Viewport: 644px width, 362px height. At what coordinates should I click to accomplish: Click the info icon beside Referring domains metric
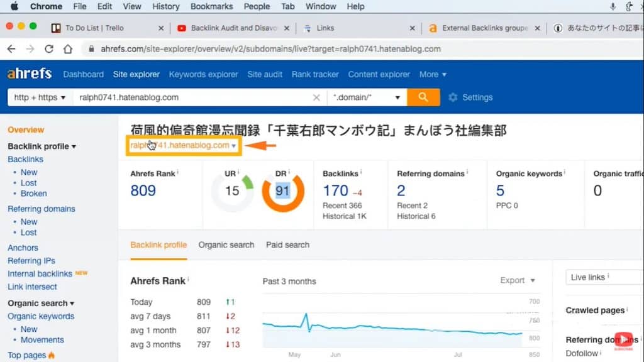tap(467, 172)
